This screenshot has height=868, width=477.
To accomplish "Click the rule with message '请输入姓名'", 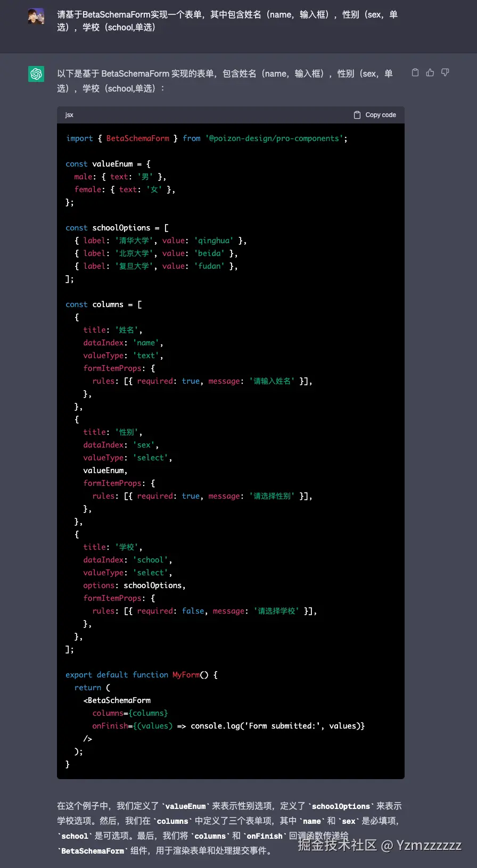I will [x=202, y=381].
